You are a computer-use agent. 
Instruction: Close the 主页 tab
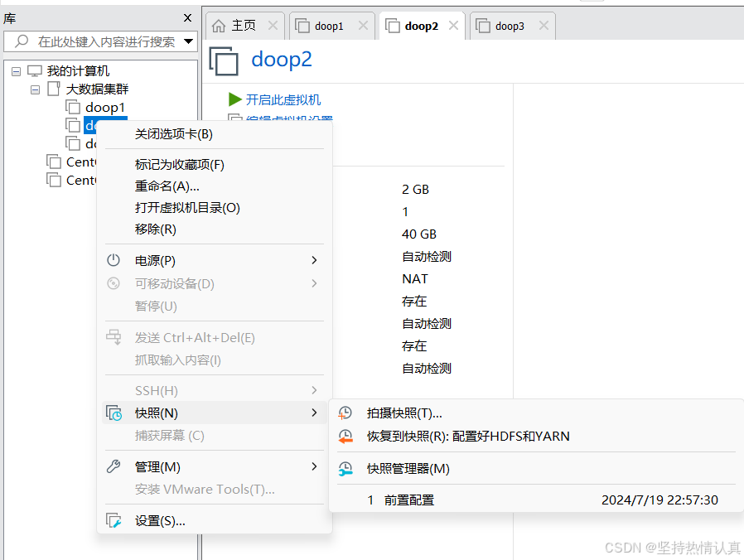point(273,25)
